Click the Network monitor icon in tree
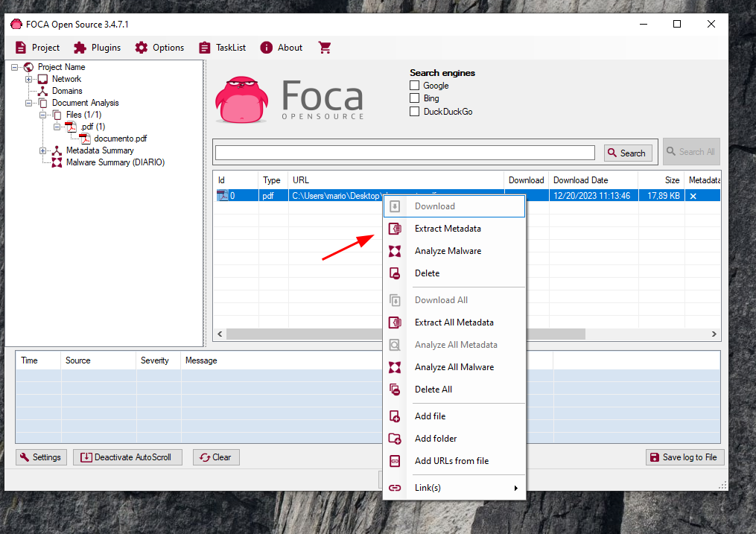Viewport: 756px width, 534px height. coord(43,79)
